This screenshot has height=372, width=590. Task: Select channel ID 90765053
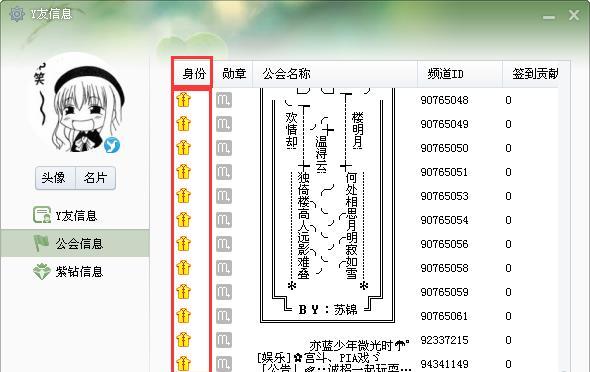[x=444, y=196]
